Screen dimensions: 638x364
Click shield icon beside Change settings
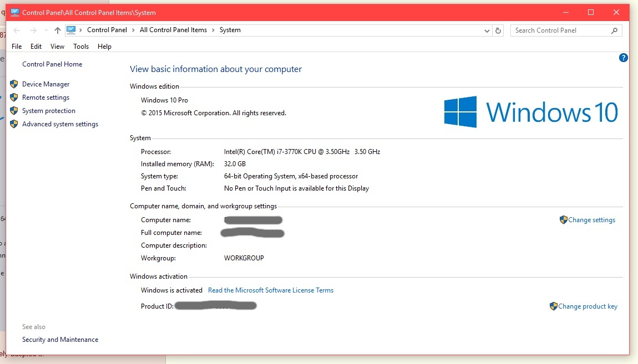[563, 220]
